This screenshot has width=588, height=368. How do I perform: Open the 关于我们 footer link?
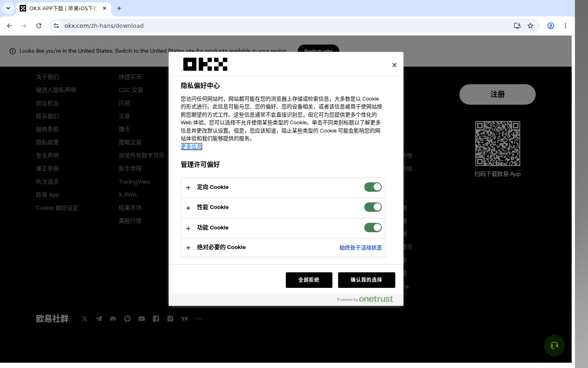tap(47, 77)
